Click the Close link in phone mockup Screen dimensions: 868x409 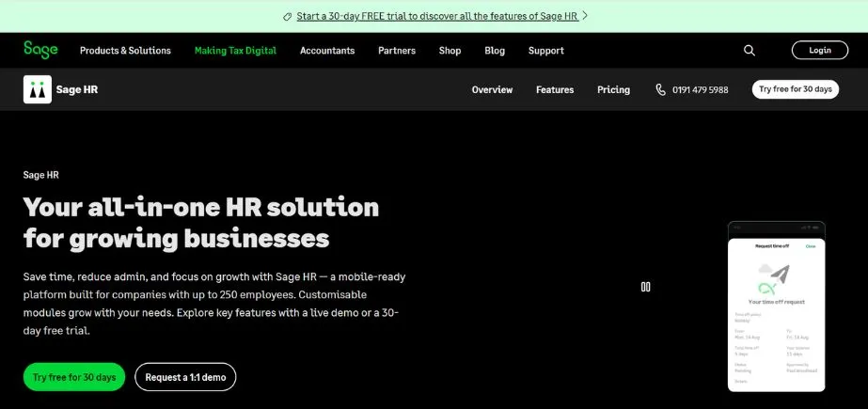[x=811, y=245]
